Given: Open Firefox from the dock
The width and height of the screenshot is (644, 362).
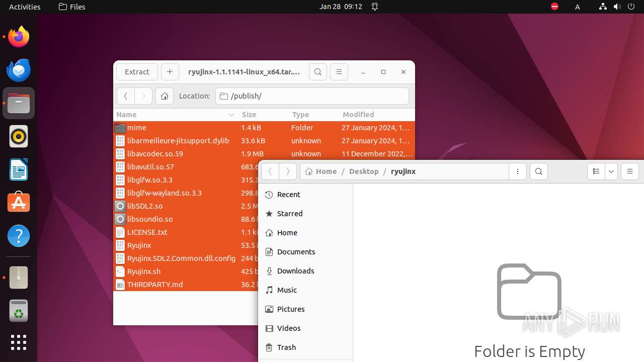Looking at the screenshot, I should point(19,37).
